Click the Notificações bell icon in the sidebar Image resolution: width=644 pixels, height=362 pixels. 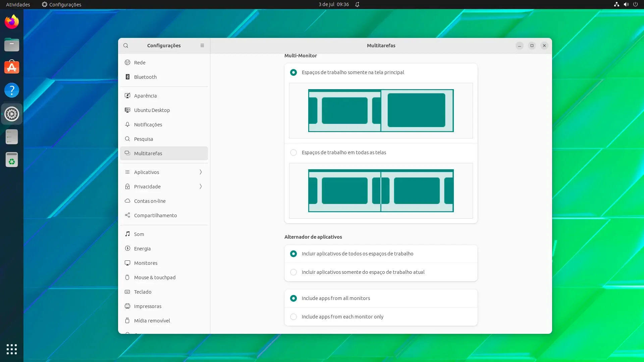(127, 124)
